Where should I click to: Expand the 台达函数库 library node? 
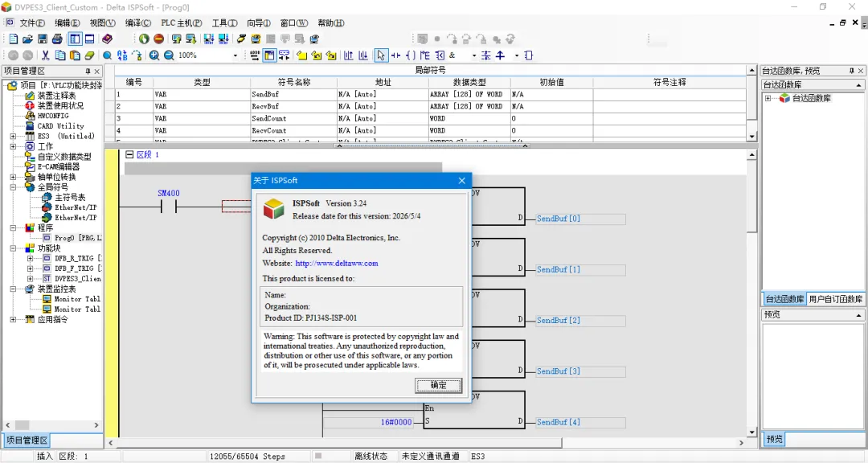[768, 98]
